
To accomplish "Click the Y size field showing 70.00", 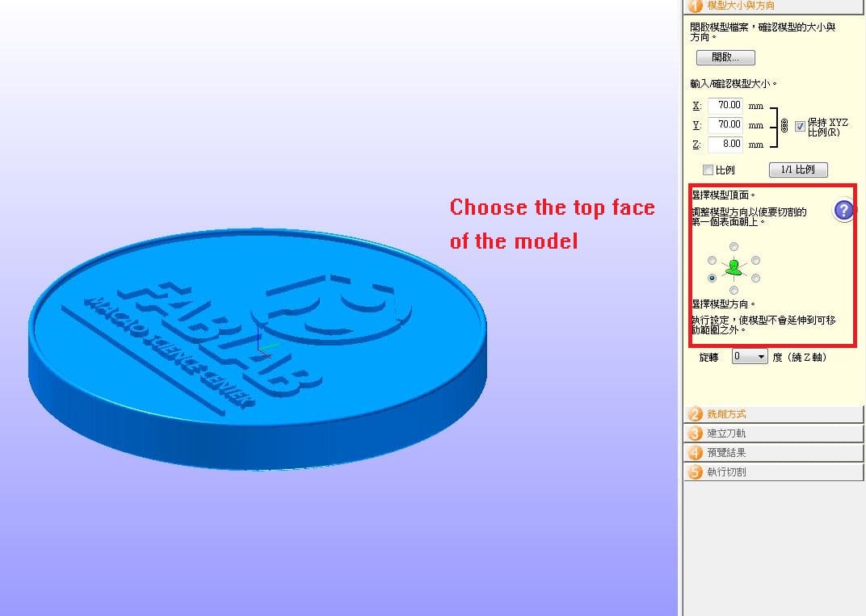I will click(x=725, y=124).
